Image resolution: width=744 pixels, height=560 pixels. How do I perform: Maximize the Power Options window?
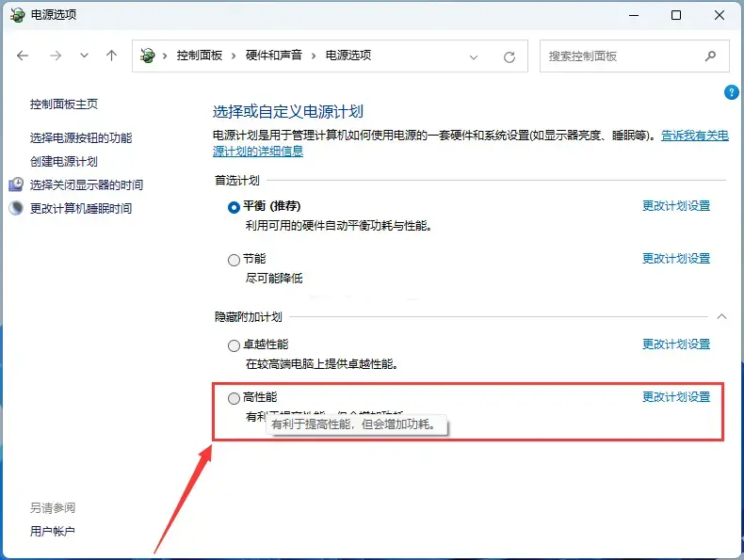(676, 15)
